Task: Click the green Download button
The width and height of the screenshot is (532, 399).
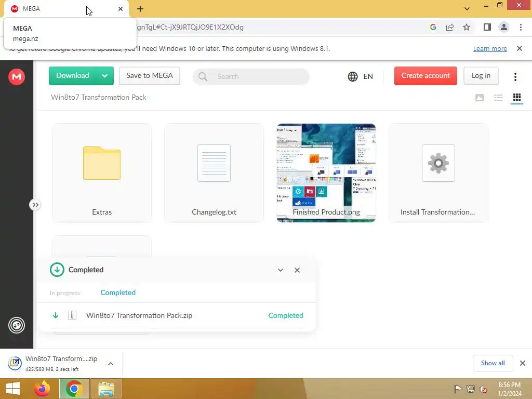Action: pyautogui.click(x=73, y=76)
